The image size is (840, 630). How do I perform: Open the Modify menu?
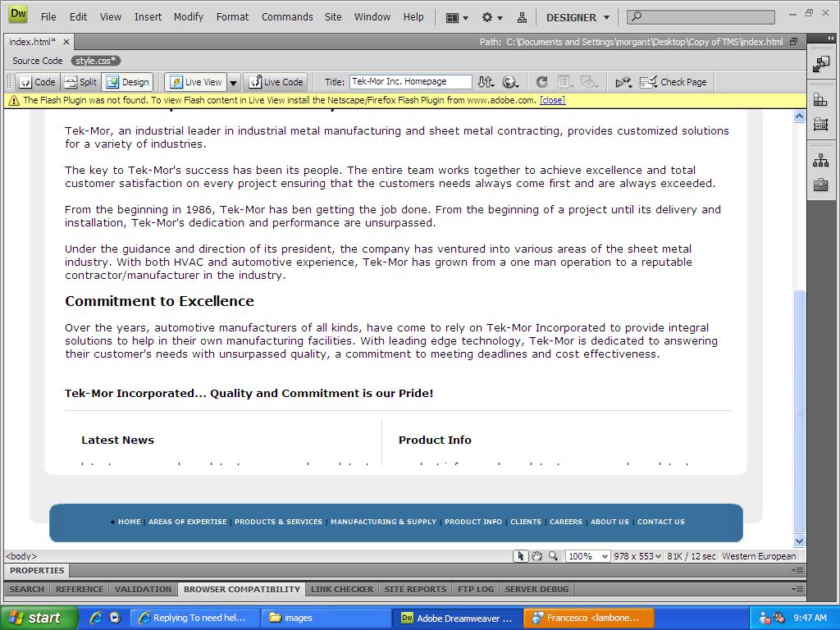pyautogui.click(x=189, y=17)
